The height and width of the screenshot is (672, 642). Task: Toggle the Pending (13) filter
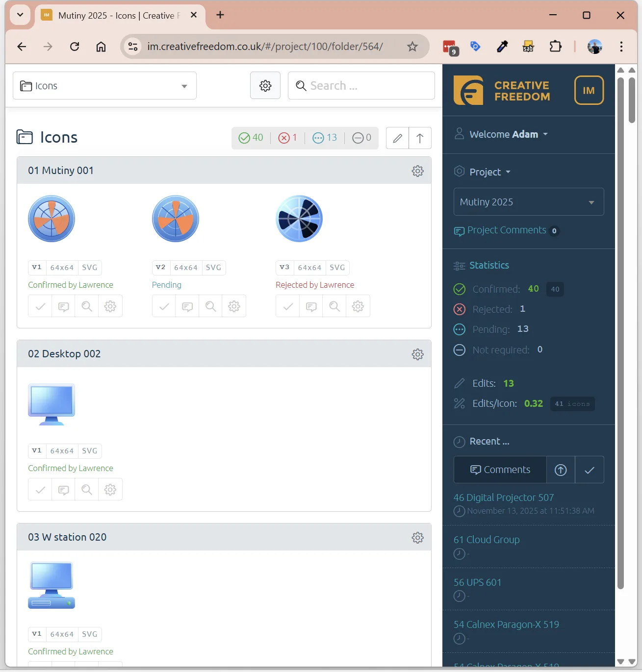[324, 138]
